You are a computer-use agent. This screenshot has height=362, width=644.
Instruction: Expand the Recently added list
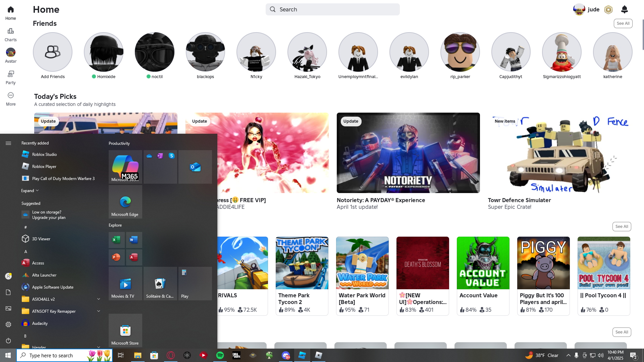(30, 191)
